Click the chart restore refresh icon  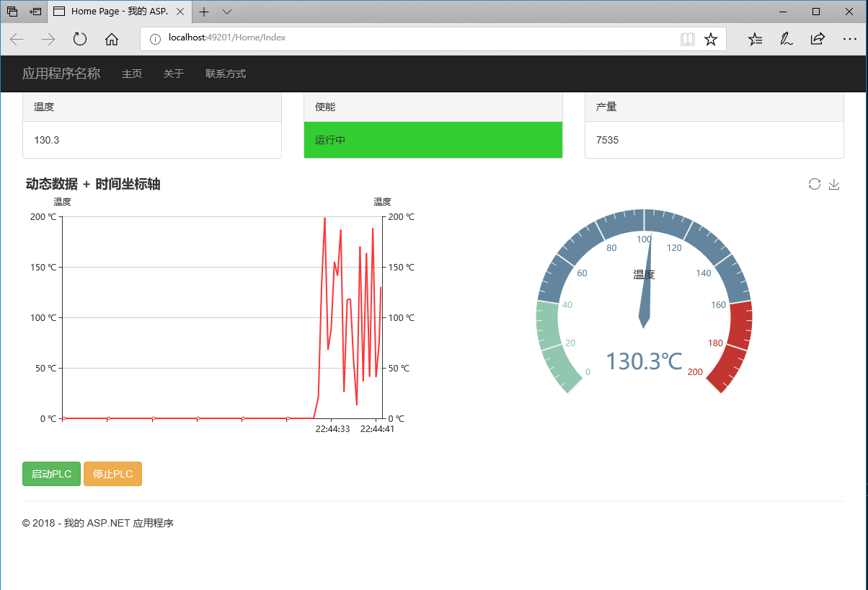click(815, 184)
